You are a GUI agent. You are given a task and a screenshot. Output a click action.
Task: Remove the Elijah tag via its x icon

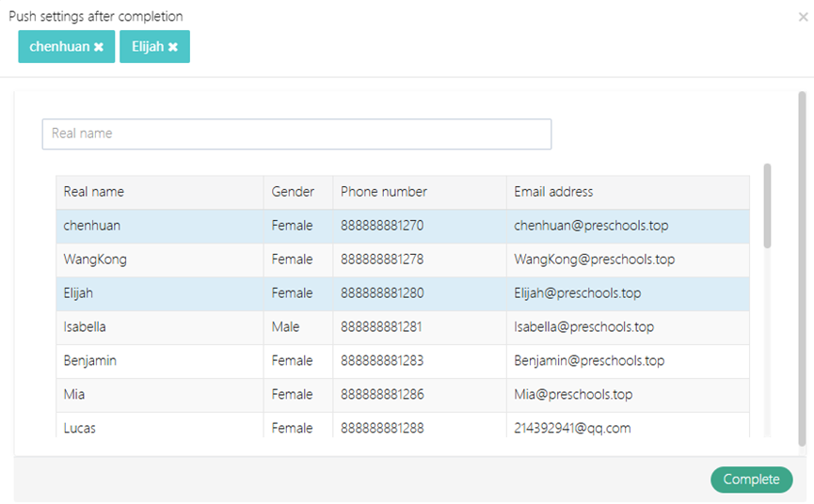pyautogui.click(x=173, y=47)
